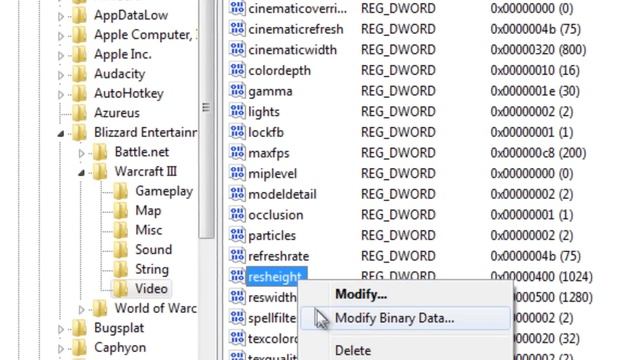The width and height of the screenshot is (640, 360).
Task: Expand the Audacity tree node
Action: click(x=61, y=75)
